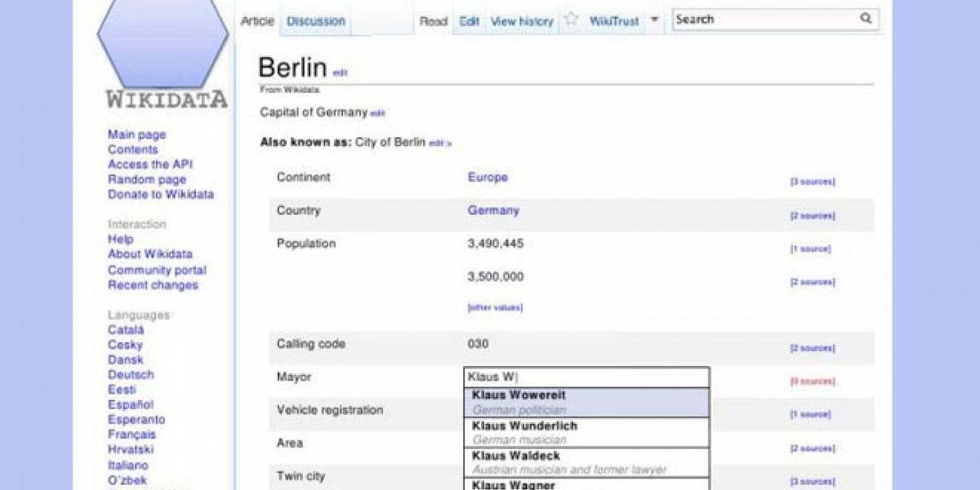The image size is (980, 490).
Task: Switch language to Eesti
Action: pos(122,390)
